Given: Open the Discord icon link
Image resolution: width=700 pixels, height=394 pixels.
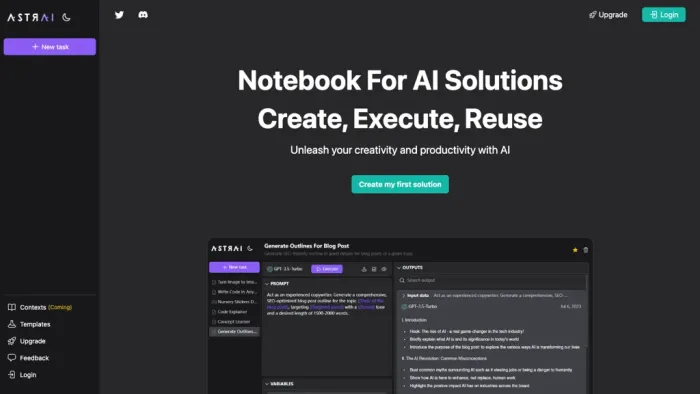Looking at the screenshot, I should [143, 15].
